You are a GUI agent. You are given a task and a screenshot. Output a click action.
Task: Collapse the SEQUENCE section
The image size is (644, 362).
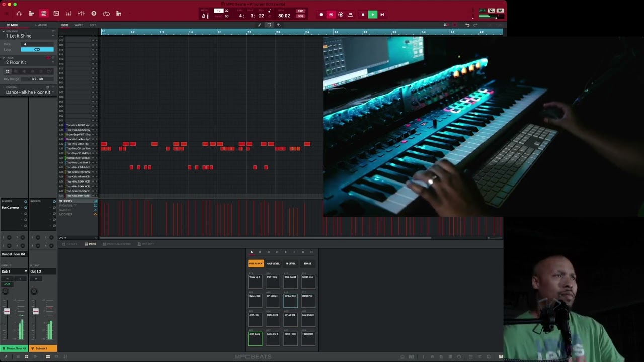3,31
